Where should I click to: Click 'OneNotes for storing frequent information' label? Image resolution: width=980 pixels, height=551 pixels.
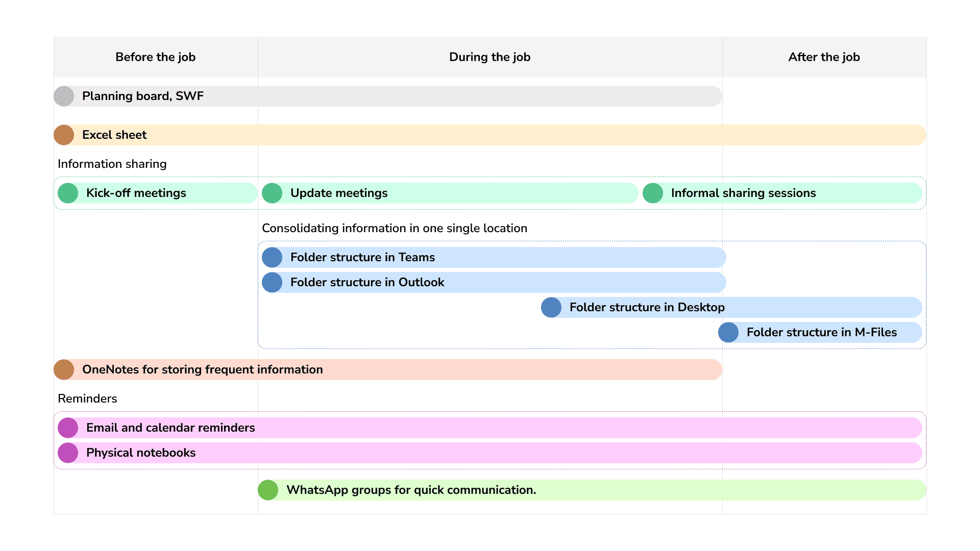pos(203,369)
